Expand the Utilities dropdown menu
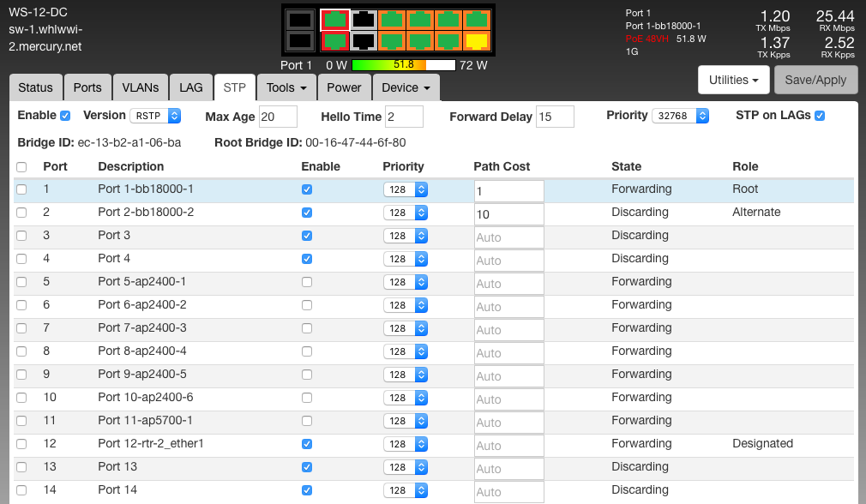The height and width of the screenshot is (504, 866). click(734, 80)
